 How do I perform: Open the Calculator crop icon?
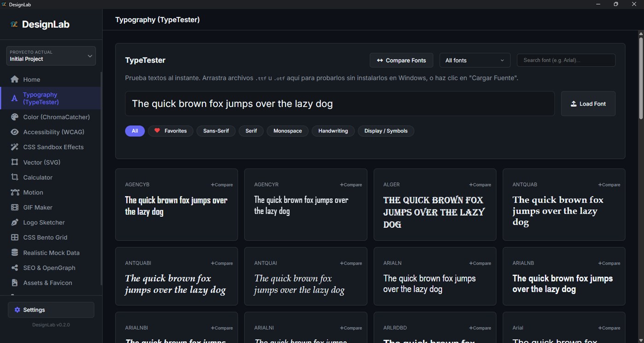(x=15, y=177)
